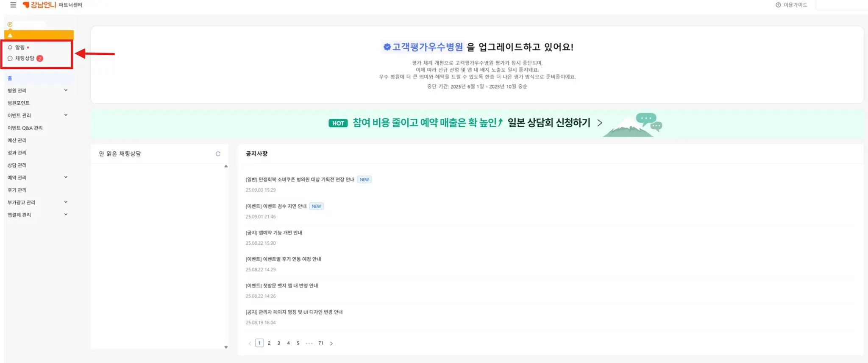Click NEW tag beside 검수 지연 notice

pos(316,207)
